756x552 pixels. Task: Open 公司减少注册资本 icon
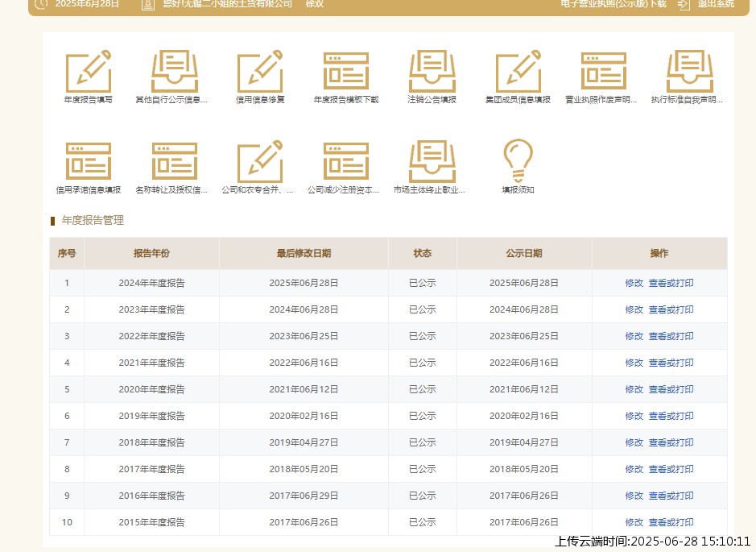[346, 161]
